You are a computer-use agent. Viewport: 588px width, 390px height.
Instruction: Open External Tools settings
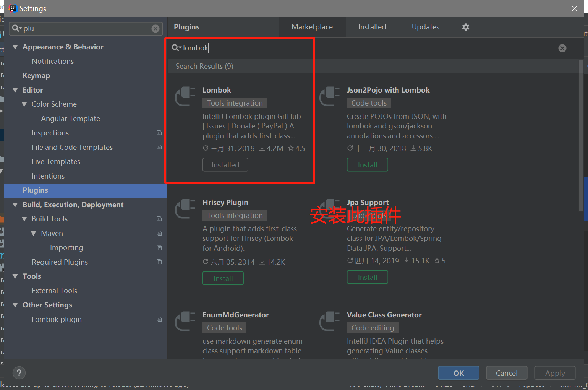54,291
